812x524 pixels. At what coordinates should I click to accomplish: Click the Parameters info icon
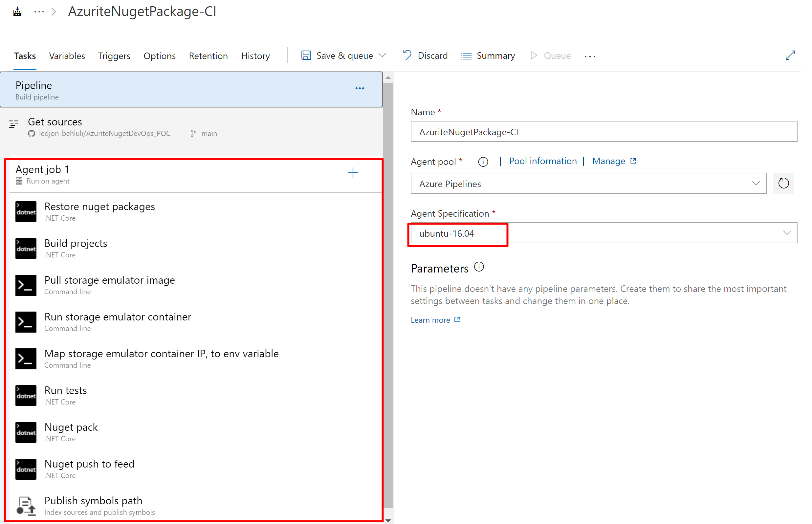click(479, 267)
